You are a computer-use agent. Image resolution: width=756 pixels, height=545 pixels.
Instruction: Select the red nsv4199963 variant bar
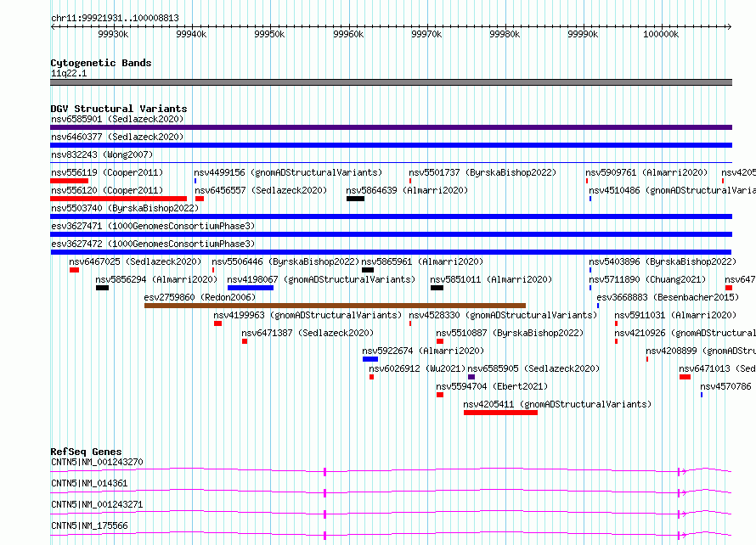(218, 323)
